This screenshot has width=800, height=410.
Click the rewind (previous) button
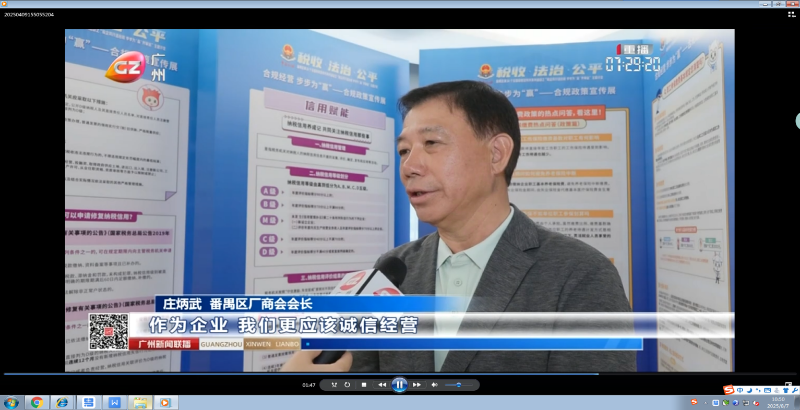coord(382,384)
